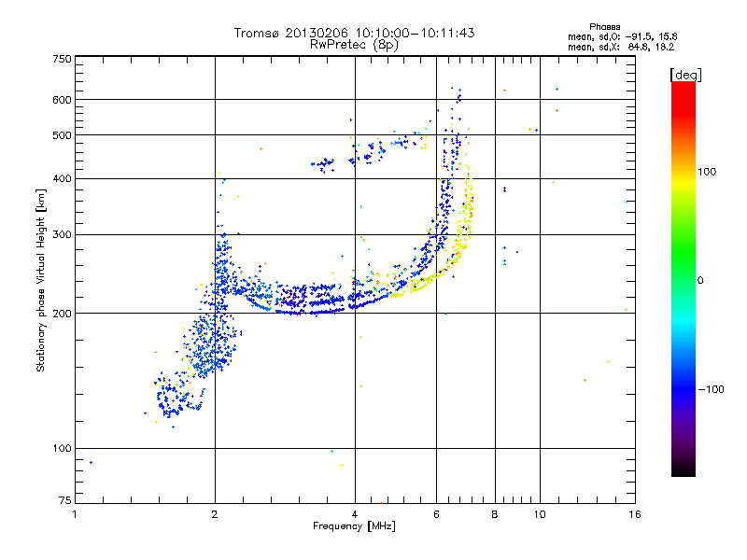Click the Phases header text
747x560 pixels.
coord(604,27)
